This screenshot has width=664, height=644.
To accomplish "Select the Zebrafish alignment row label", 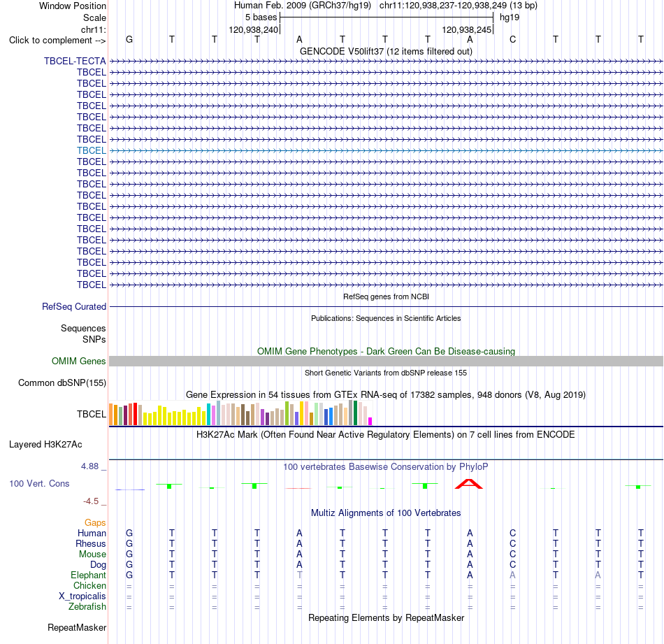I will point(87,607).
